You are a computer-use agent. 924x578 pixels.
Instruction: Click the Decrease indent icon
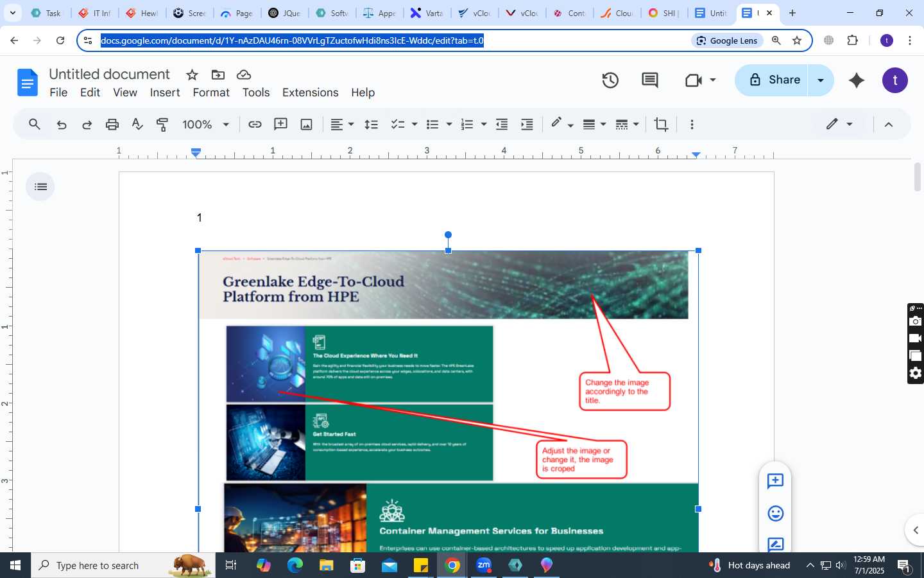pyautogui.click(x=502, y=125)
